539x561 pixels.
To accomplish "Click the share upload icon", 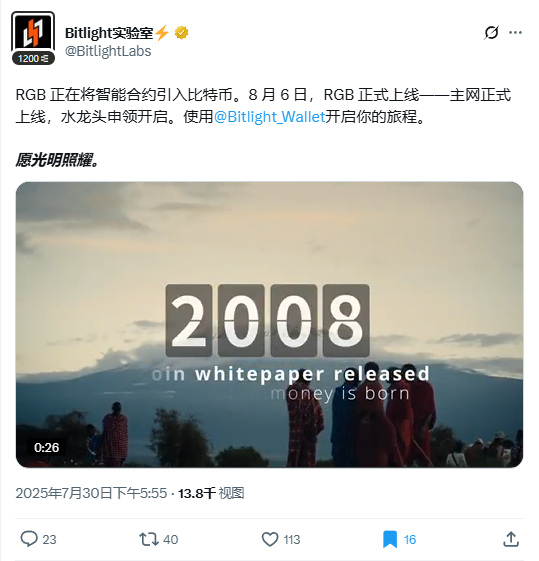I will tap(511, 539).
